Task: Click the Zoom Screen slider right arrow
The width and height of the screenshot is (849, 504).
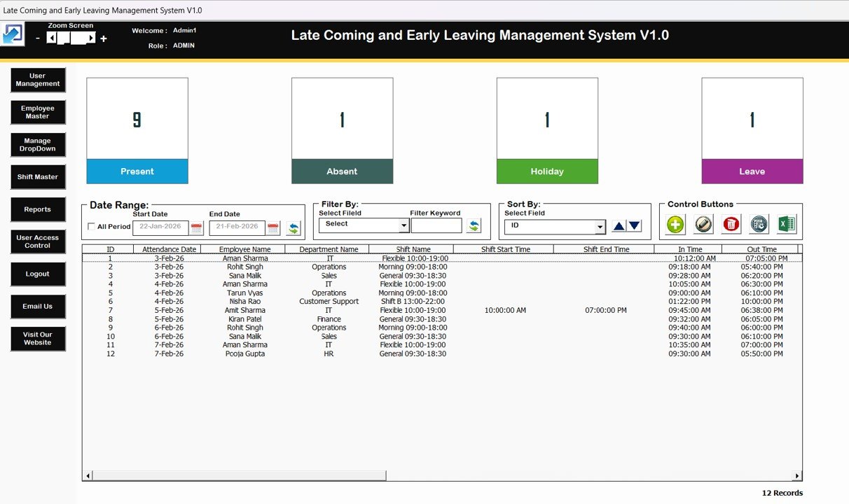Action: pyautogui.click(x=91, y=38)
